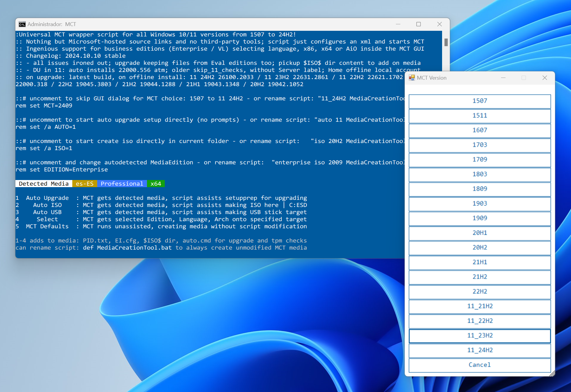
Task: Choose the highlighted 11_23H2 option
Action: click(x=479, y=336)
